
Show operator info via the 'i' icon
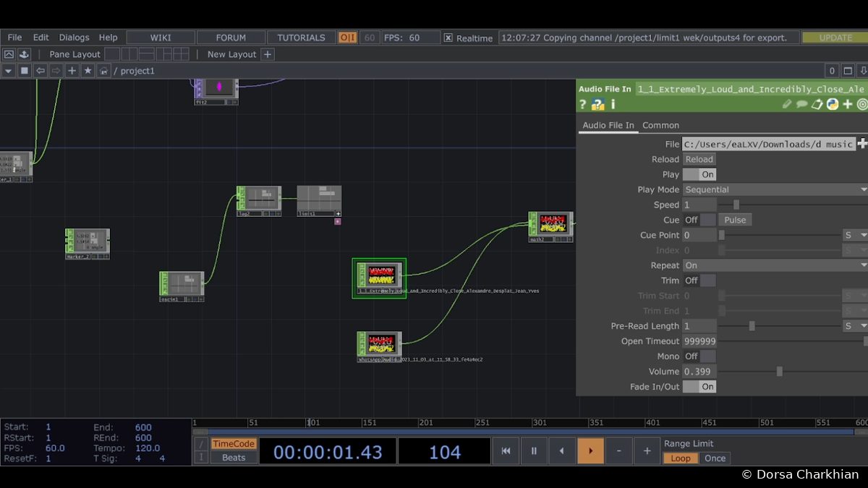click(613, 104)
